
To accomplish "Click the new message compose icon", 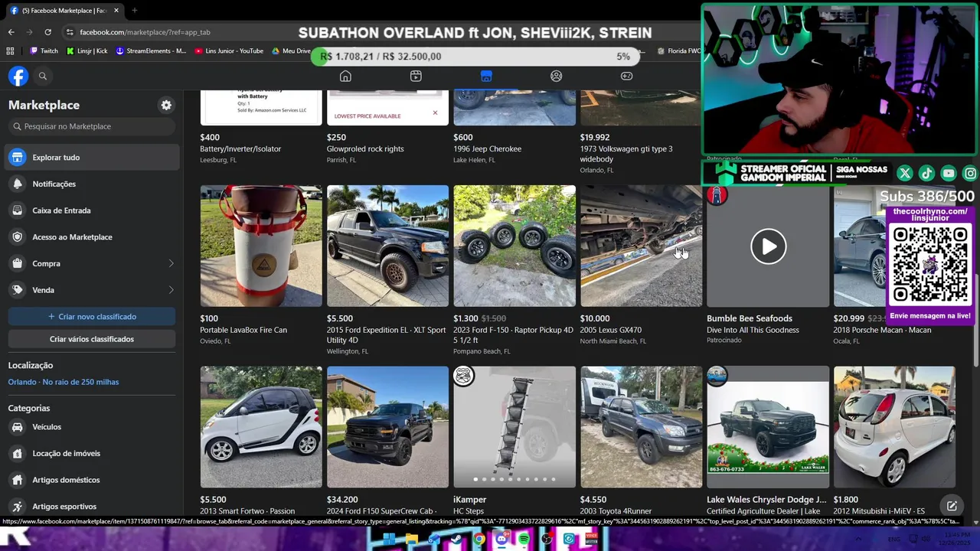I will coord(952,506).
